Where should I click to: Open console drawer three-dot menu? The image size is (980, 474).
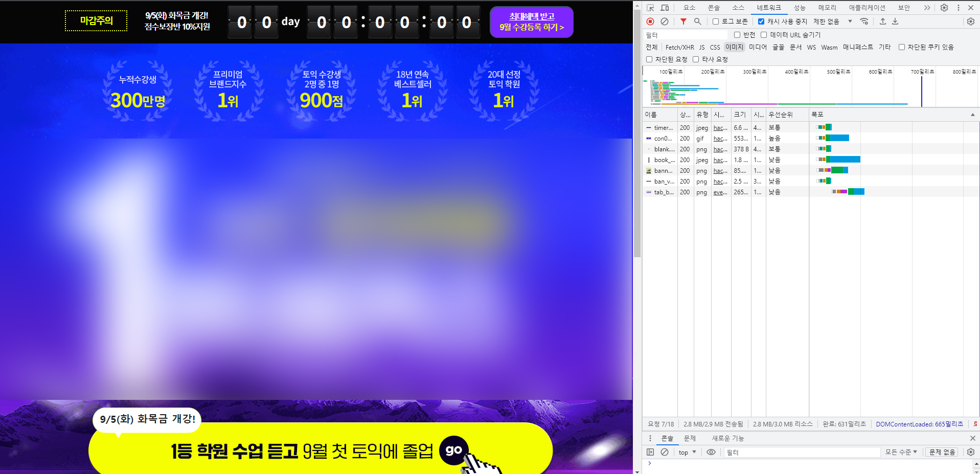[650, 438]
